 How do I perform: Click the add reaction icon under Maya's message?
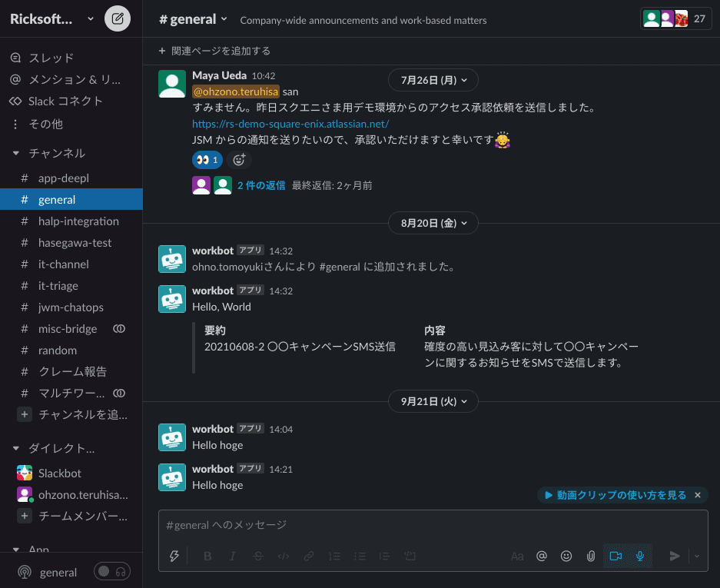(239, 160)
